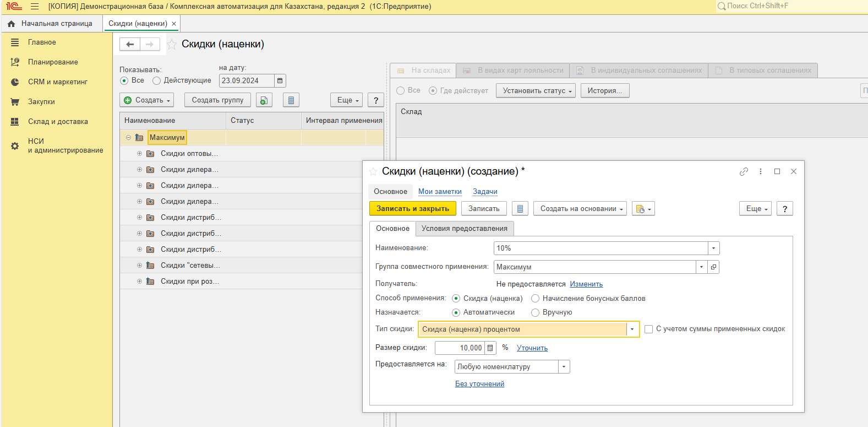Open CRM и маркетинг section
Image resolution: width=868 pixels, height=427 pixels.
[58, 82]
